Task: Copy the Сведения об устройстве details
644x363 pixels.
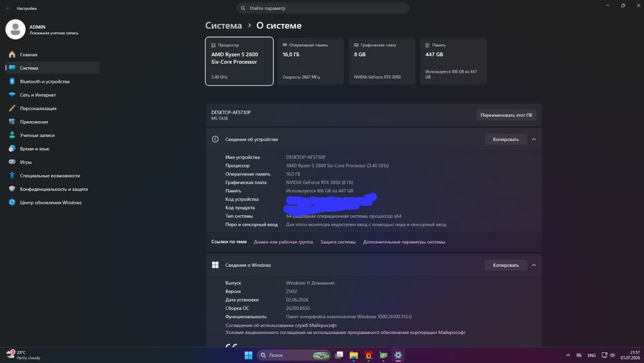Action: pos(506,139)
